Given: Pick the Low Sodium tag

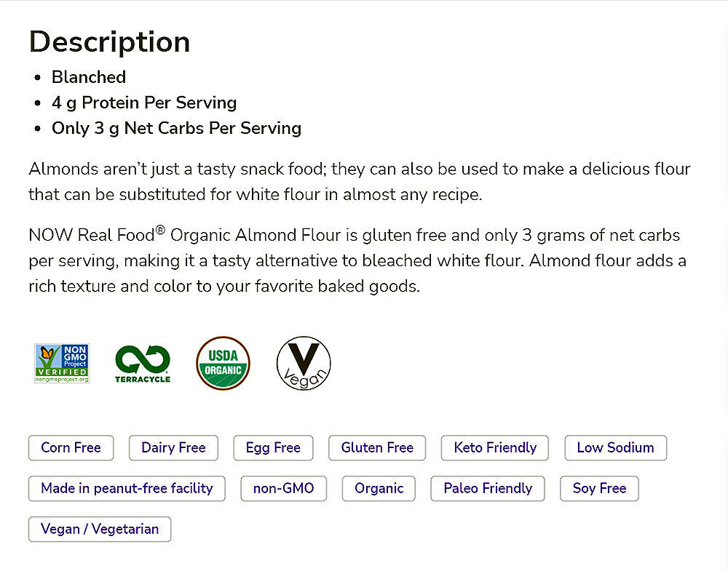Looking at the screenshot, I should click(x=615, y=447).
